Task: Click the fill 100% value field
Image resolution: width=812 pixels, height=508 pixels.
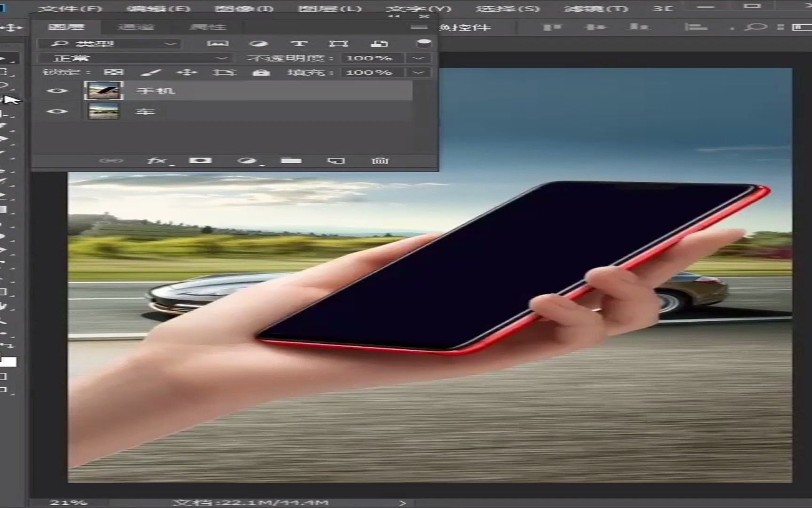Action: pyautogui.click(x=372, y=72)
